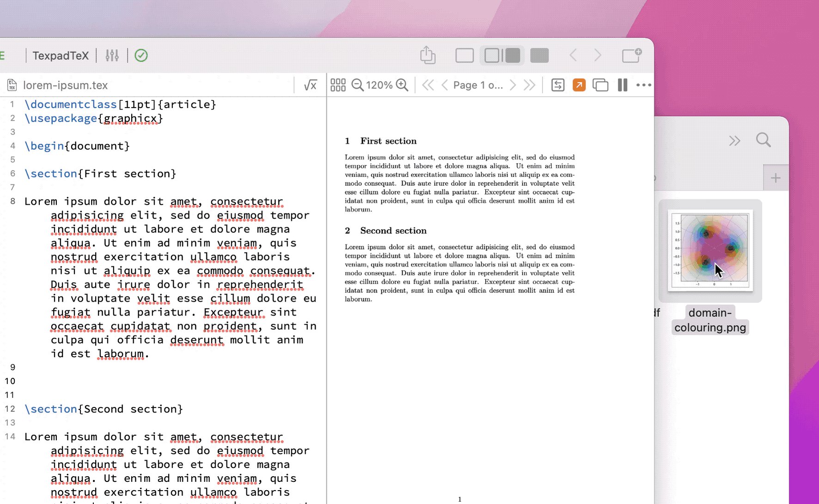Image resolution: width=819 pixels, height=504 pixels.
Task: Pause live typesetting
Action: pos(622,85)
